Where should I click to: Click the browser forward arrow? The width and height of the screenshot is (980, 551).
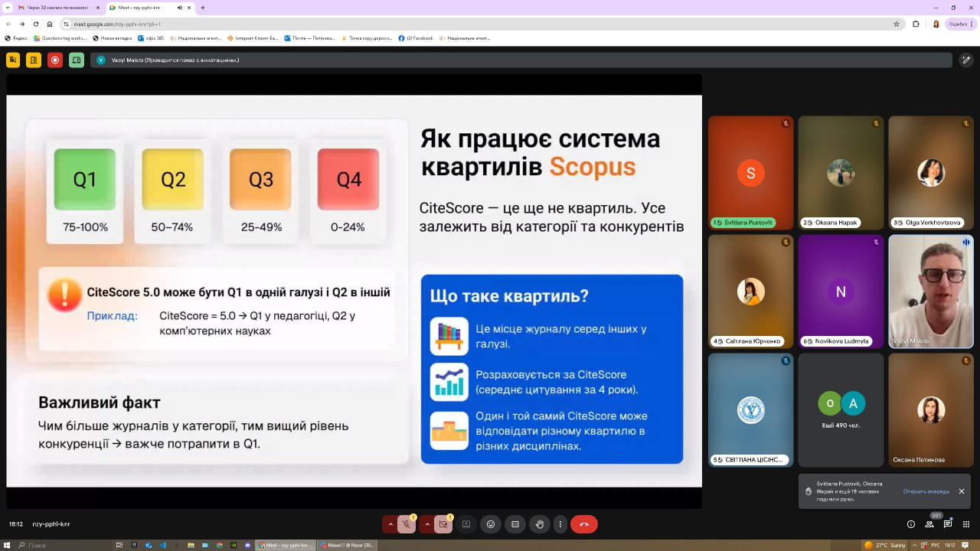pyautogui.click(x=22, y=24)
